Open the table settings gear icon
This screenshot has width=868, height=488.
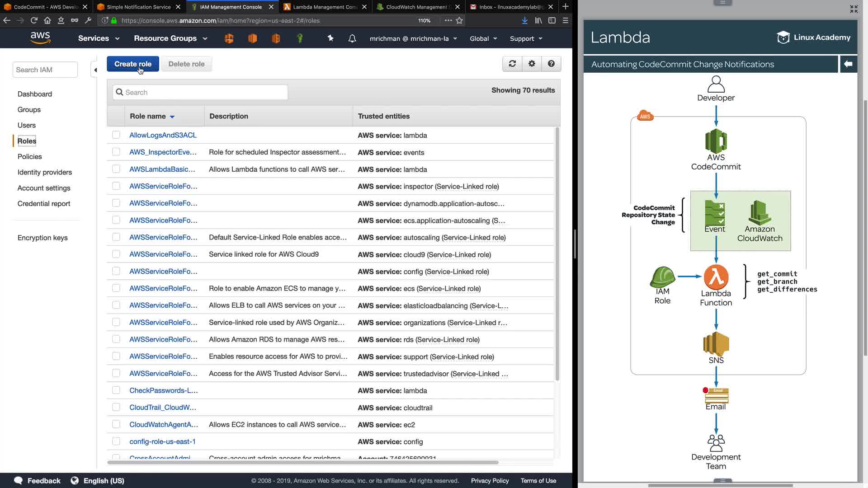(532, 64)
